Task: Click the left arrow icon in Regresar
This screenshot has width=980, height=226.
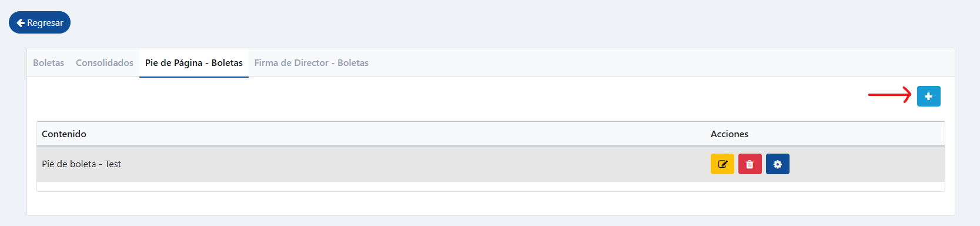Action: tap(21, 23)
